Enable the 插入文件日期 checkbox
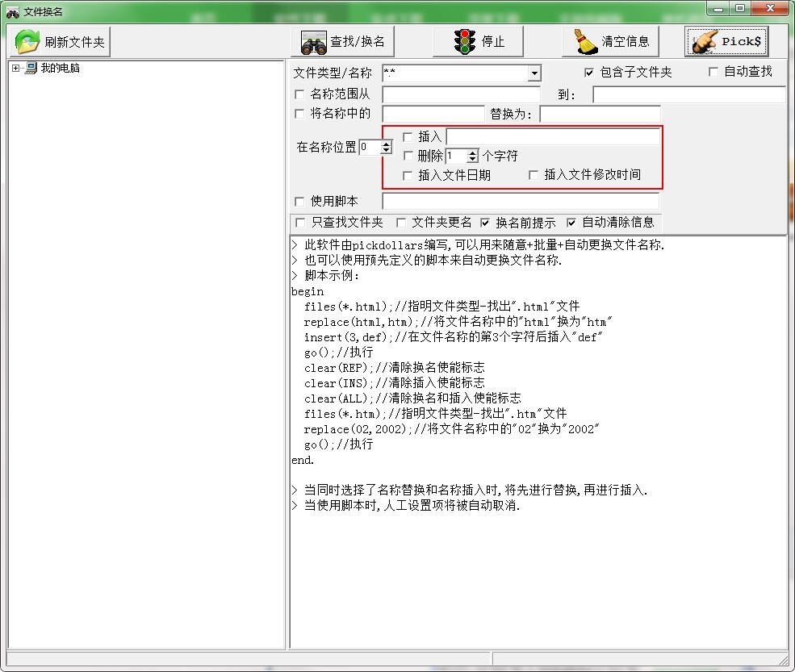The image size is (795, 672). click(x=407, y=176)
